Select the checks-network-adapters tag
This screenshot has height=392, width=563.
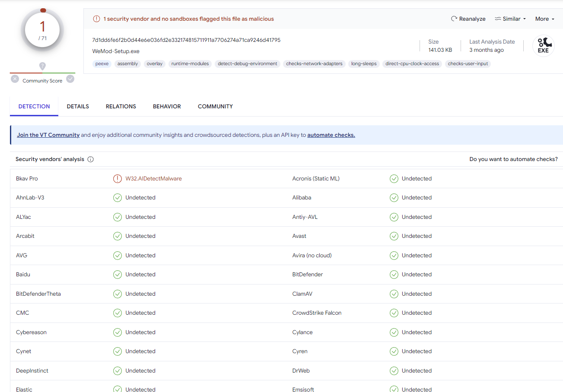314,64
